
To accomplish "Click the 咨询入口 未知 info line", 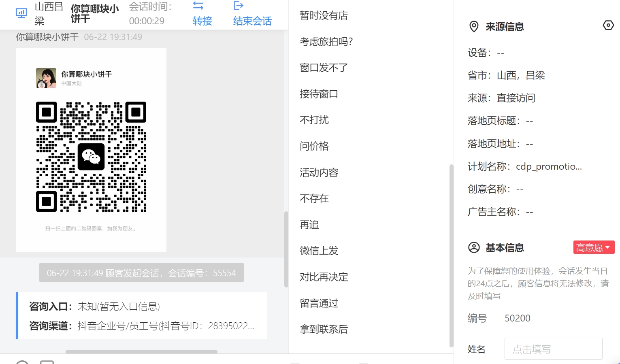I will pyautogui.click(x=94, y=307).
